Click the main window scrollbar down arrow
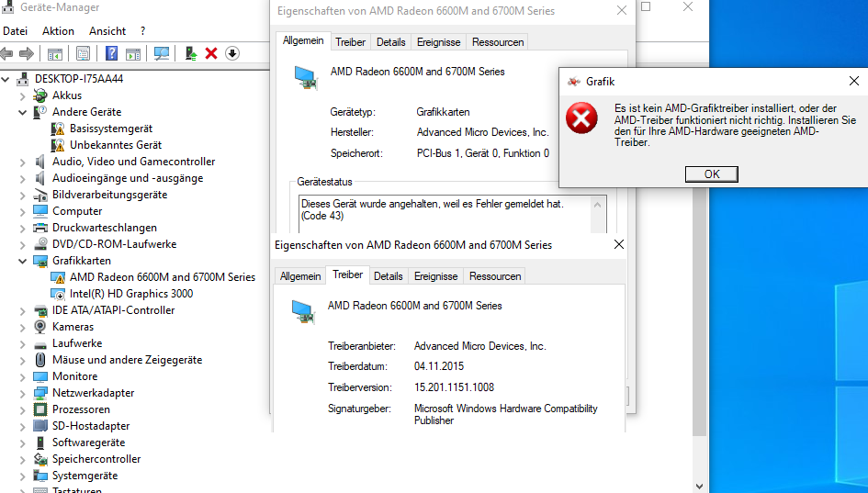This screenshot has height=493, width=868. pos(699,487)
